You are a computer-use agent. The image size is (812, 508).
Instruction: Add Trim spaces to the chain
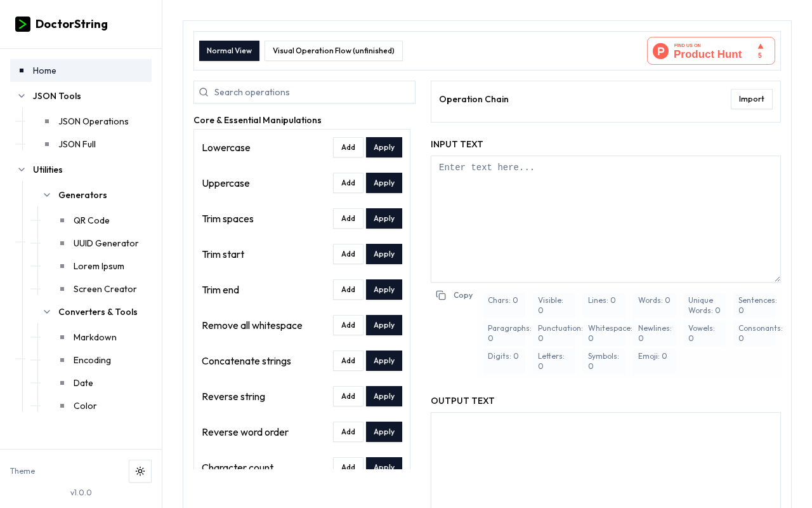[x=348, y=218]
